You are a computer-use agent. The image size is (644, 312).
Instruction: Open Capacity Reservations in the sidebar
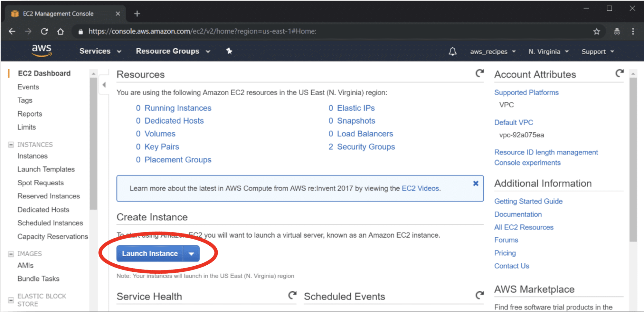[52, 236]
